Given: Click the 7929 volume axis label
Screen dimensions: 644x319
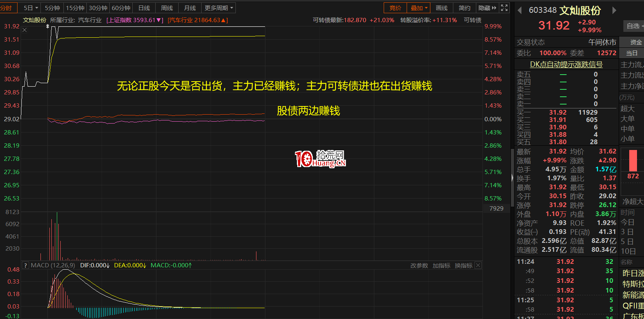Looking at the screenshot, I should 496,209.
